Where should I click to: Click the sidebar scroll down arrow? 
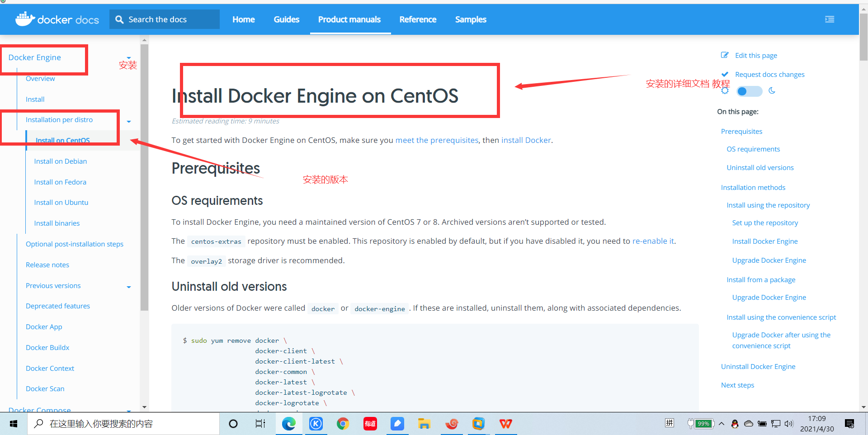[x=144, y=407]
